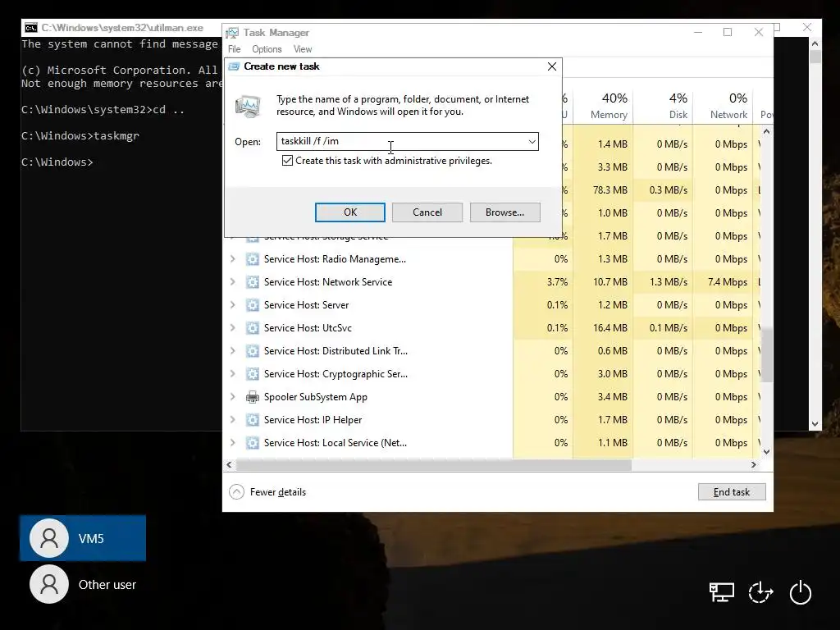Select the 7.4 Mbps network value cell

point(723,282)
